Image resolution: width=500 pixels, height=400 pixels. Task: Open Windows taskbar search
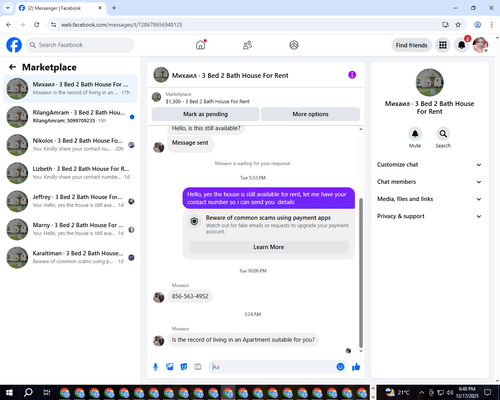(x=28, y=392)
